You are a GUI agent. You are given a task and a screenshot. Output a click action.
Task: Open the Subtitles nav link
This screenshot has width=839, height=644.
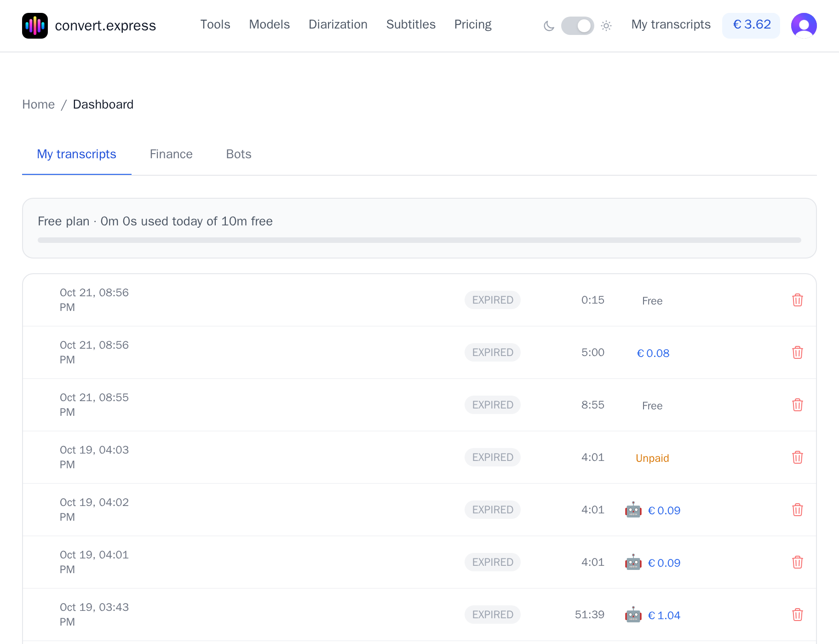tap(411, 24)
